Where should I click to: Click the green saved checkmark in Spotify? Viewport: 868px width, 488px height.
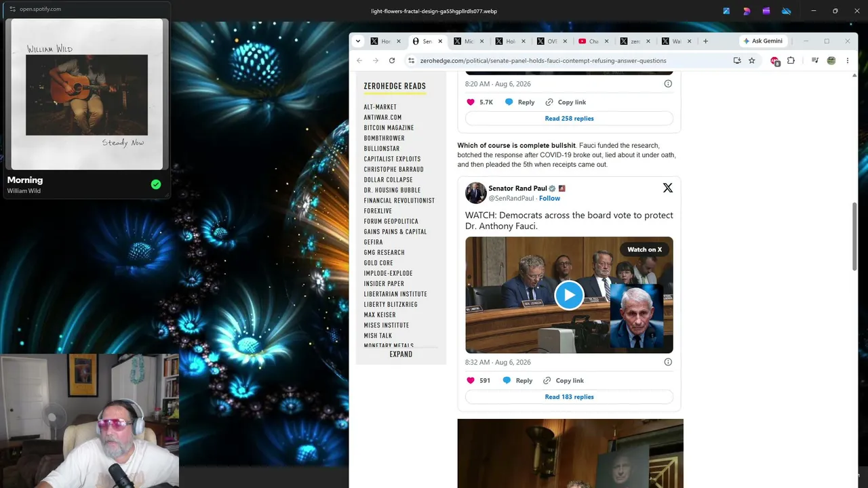tap(156, 184)
